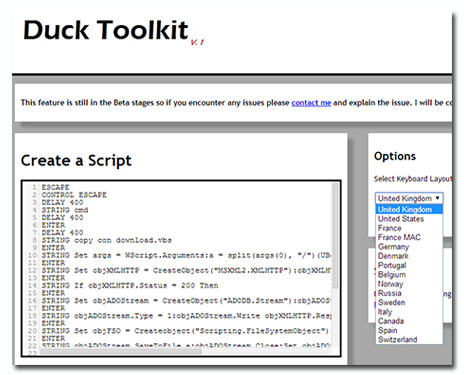Click the Options panel heading
This screenshot has height=375, width=464.
click(x=395, y=156)
